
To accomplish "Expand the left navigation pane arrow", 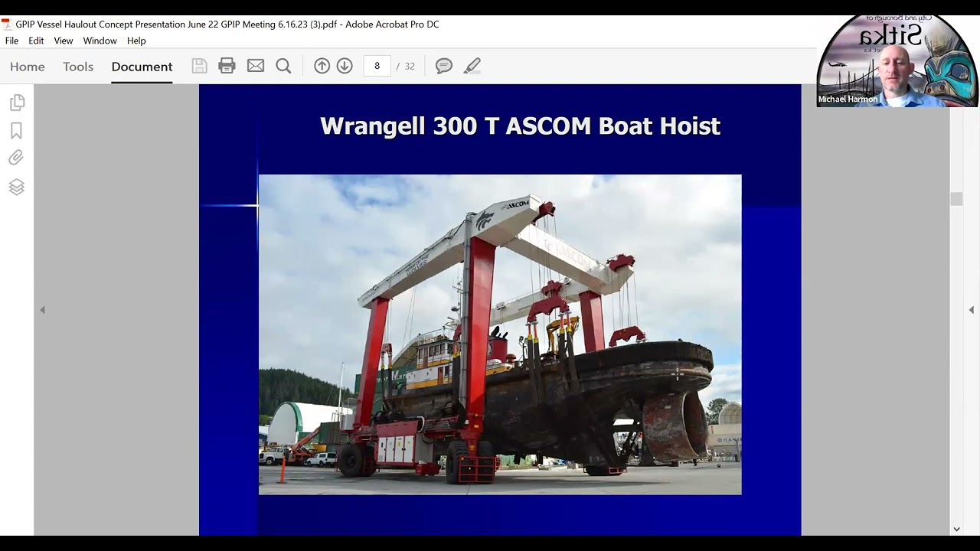I will click(x=43, y=310).
